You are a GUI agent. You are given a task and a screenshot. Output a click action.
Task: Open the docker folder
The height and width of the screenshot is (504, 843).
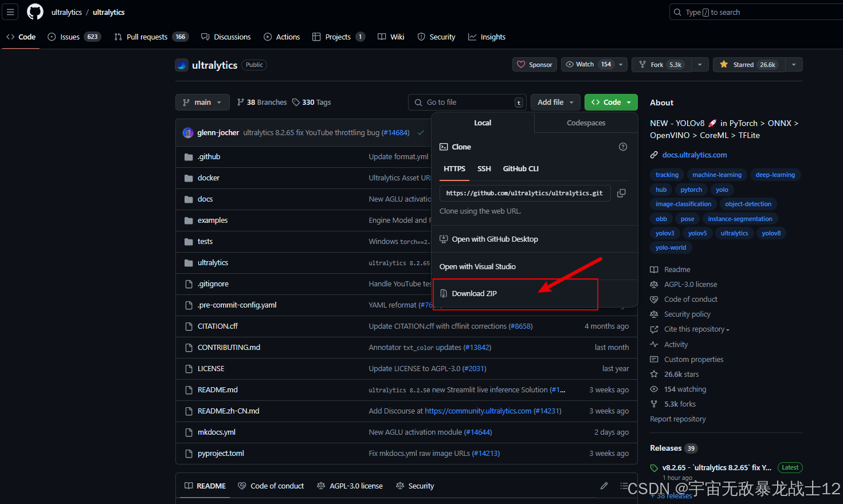pos(208,178)
